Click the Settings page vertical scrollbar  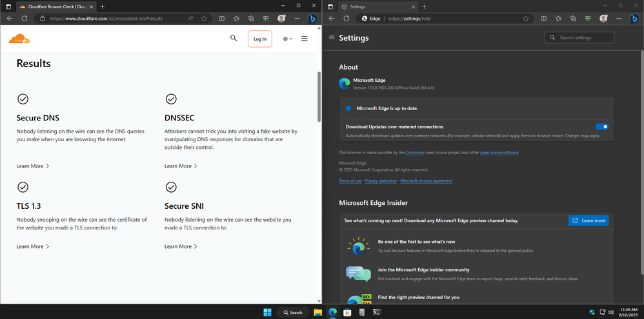point(642,163)
